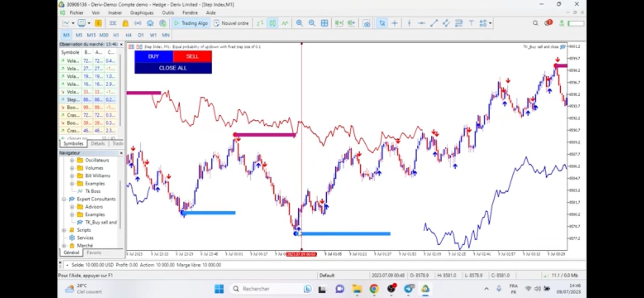644x298 pixels.
Task: Select the trendline drawing tool
Action: click(434, 23)
